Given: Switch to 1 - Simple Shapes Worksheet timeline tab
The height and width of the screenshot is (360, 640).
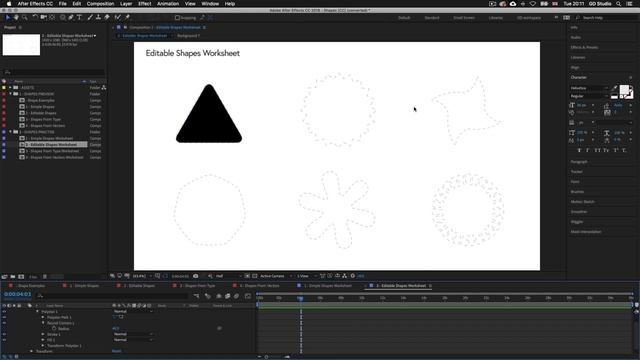Looking at the screenshot, I should pos(327,286).
